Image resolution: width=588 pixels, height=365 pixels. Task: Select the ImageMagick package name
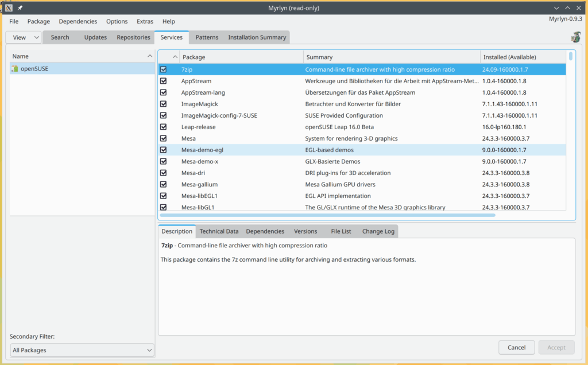point(199,104)
